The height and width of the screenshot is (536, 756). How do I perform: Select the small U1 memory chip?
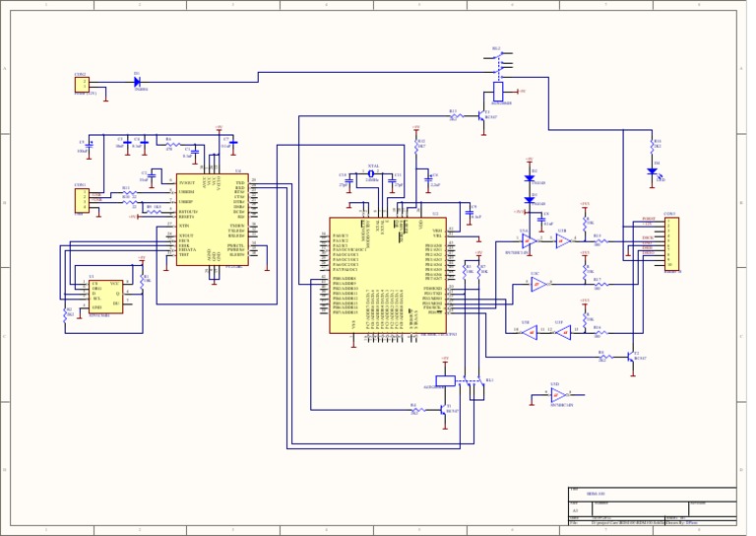coord(105,296)
